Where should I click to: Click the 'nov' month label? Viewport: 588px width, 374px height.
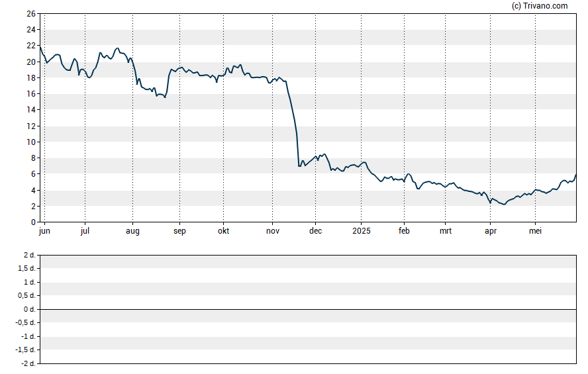[273, 231]
